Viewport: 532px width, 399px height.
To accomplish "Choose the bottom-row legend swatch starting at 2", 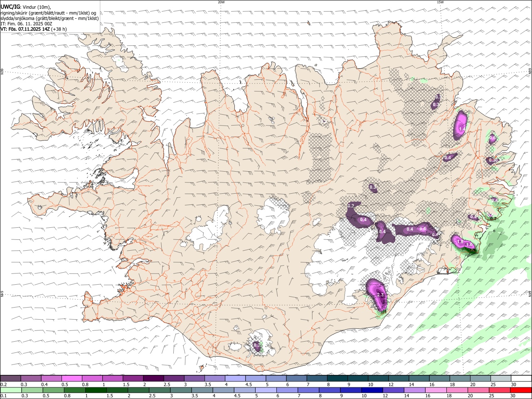I will 138,390.
